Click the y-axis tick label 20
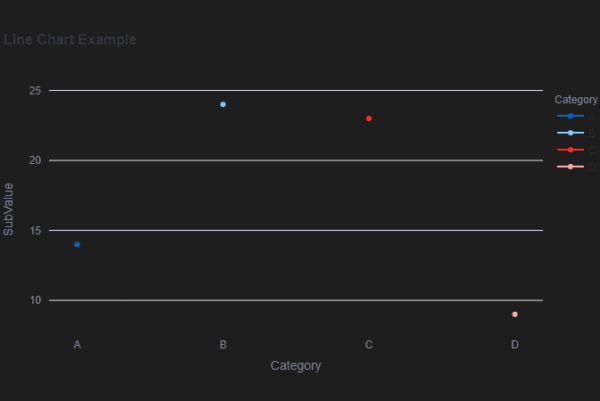This screenshot has height=401, width=600. click(x=35, y=160)
